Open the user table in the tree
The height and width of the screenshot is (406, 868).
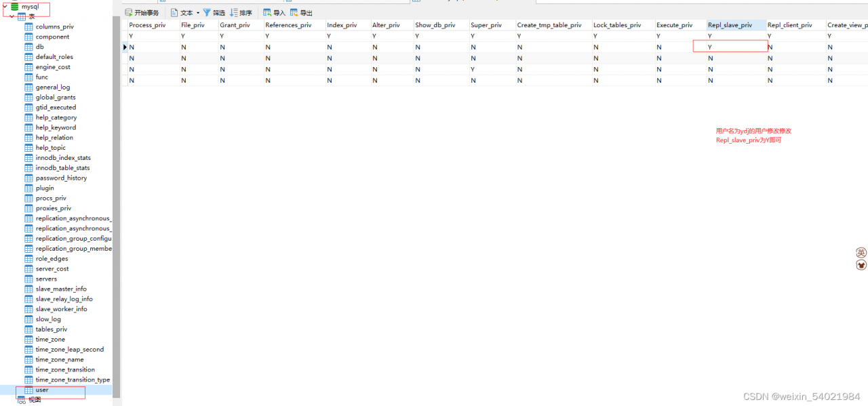tap(42, 390)
